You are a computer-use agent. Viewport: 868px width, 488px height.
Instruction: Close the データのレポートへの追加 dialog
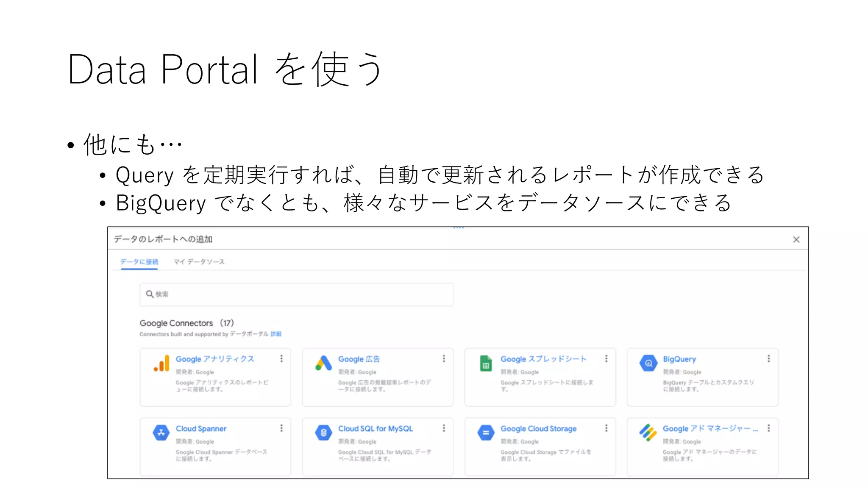[796, 240]
